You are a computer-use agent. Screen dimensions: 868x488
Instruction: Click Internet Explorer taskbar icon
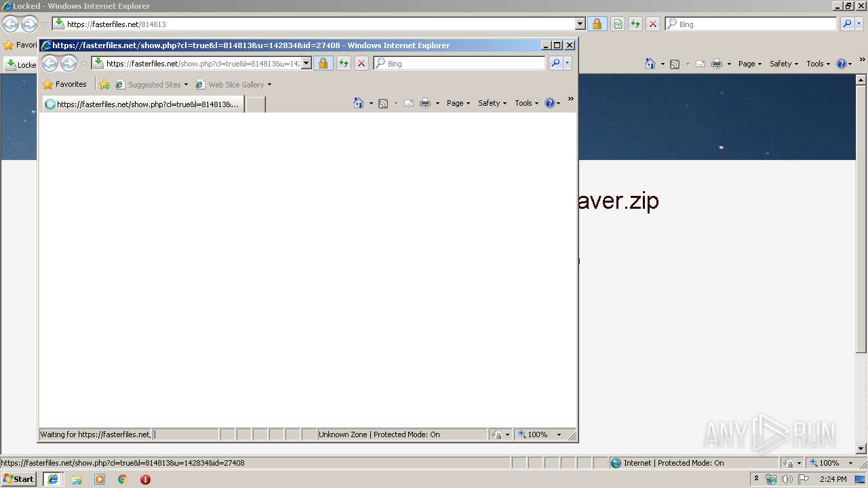pos(53,479)
